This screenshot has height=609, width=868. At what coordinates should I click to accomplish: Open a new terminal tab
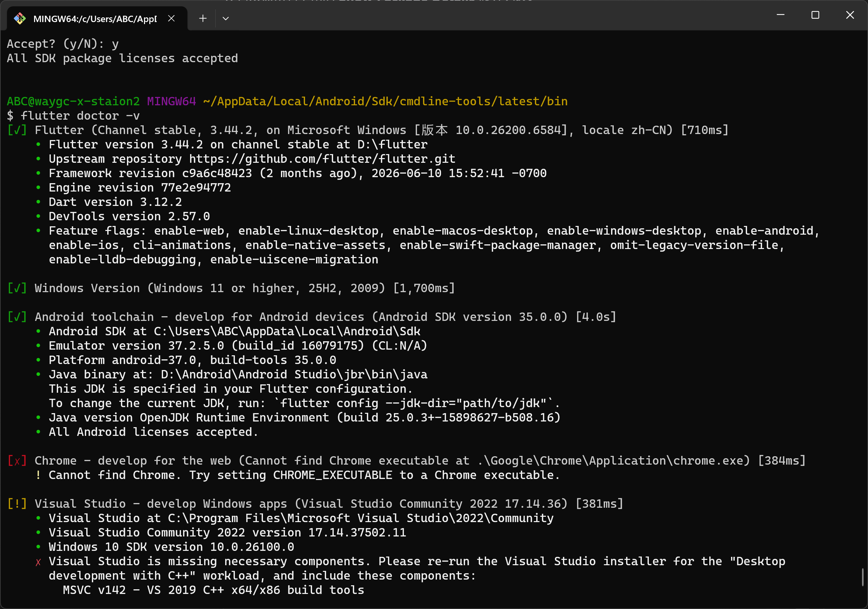tap(203, 18)
